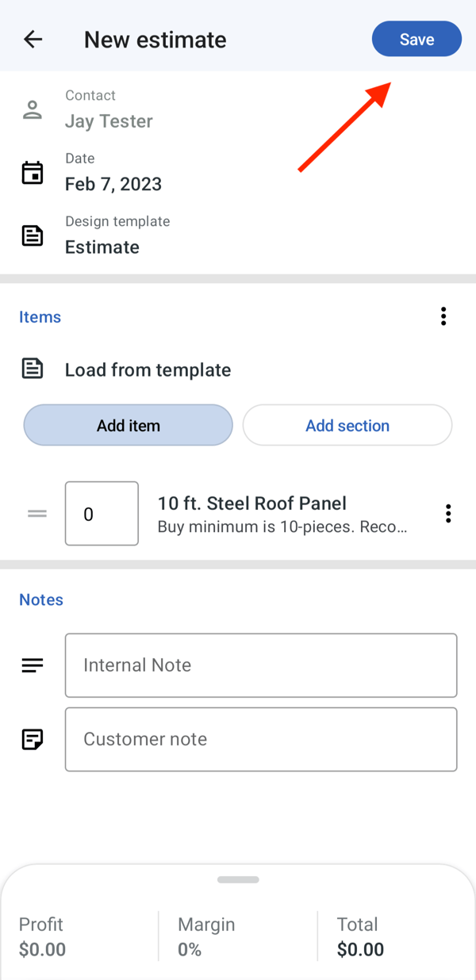Click the calendar icon next to Date
The image size is (476, 980).
(x=32, y=172)
